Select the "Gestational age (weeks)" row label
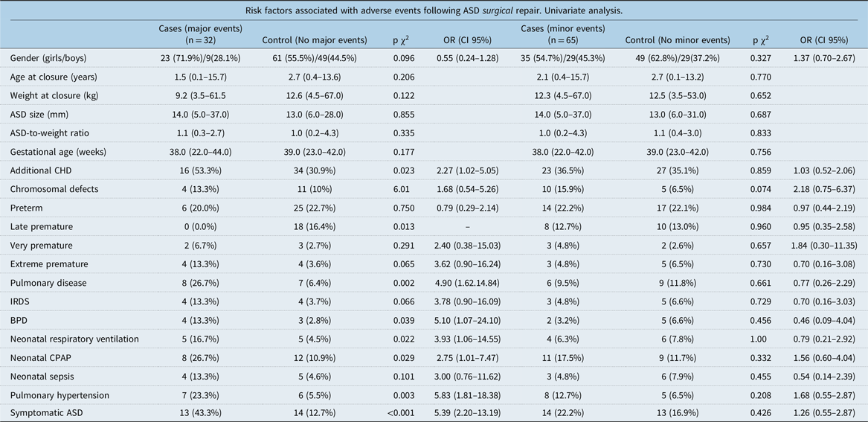Viewport: 868px width, 422px height. pyautogui.click(x=58, y=151)
